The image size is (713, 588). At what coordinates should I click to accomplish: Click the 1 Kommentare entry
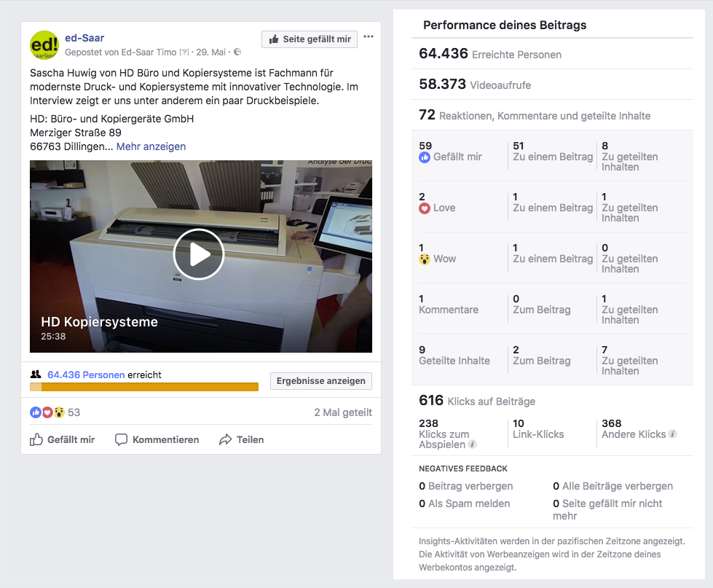(x=449, y=305)
